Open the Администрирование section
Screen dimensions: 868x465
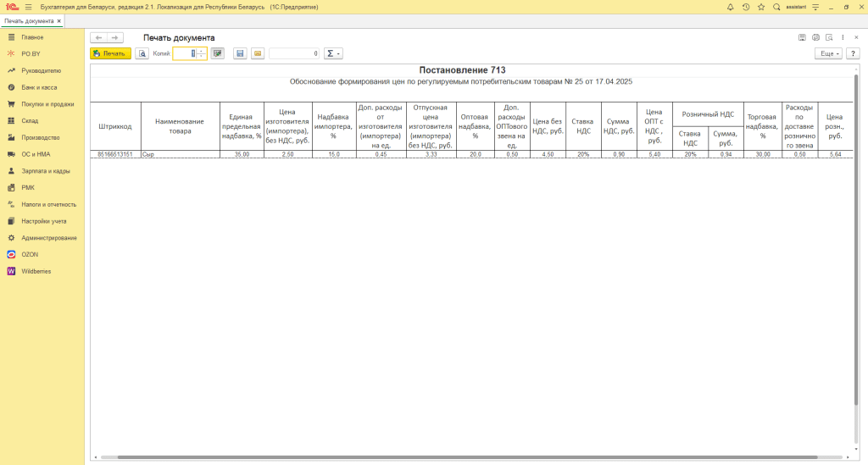[42, 238]
